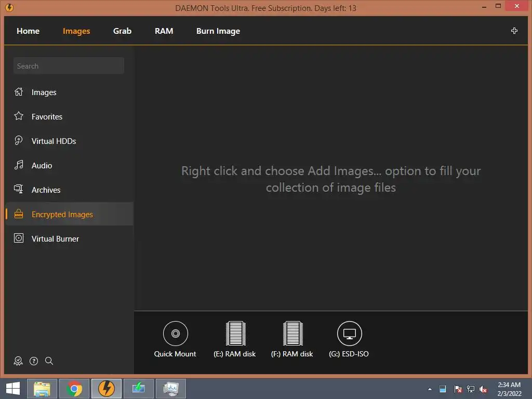The height and width of the screenshot is (399, 532).
Task: Launch Google Chrome from the taskbar
Action: 74,389
